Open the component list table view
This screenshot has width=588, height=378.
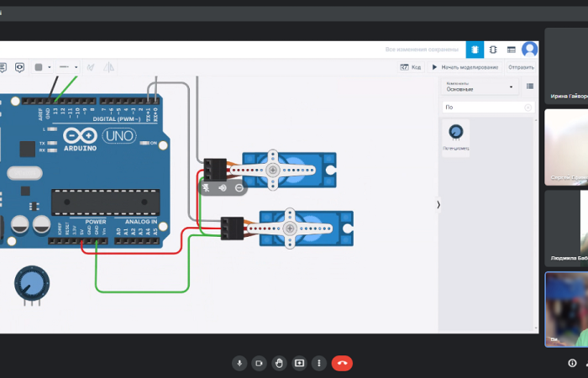pyautogui.click(x=511, y=50)
